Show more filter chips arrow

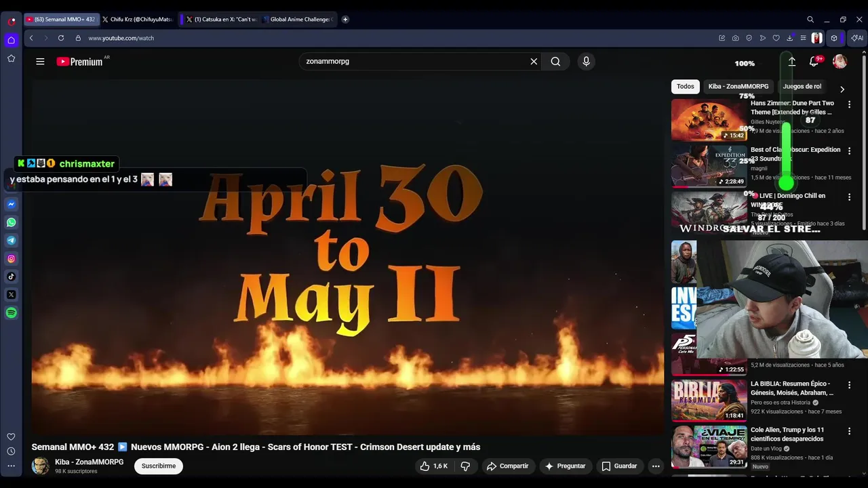click(842, 89)
